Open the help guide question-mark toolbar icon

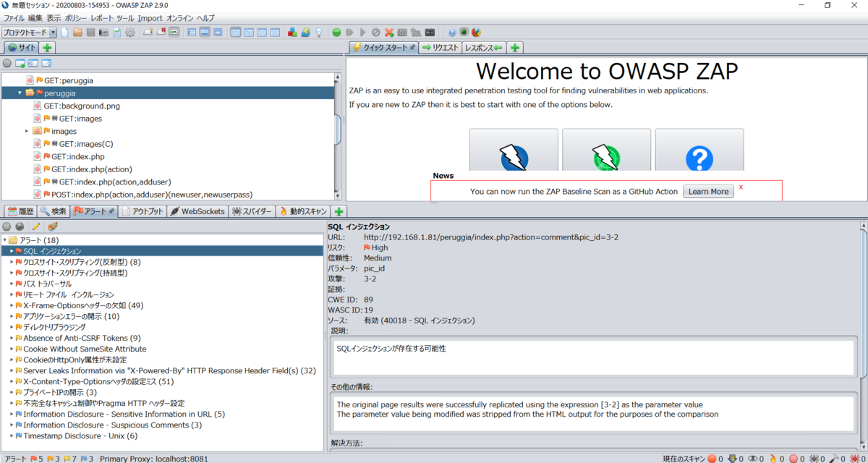(x=452, y=33)
